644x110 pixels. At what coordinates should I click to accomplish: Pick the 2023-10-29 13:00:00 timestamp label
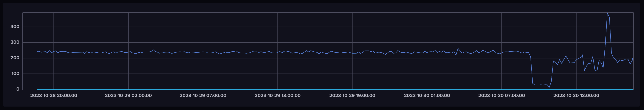pos(278,95)
